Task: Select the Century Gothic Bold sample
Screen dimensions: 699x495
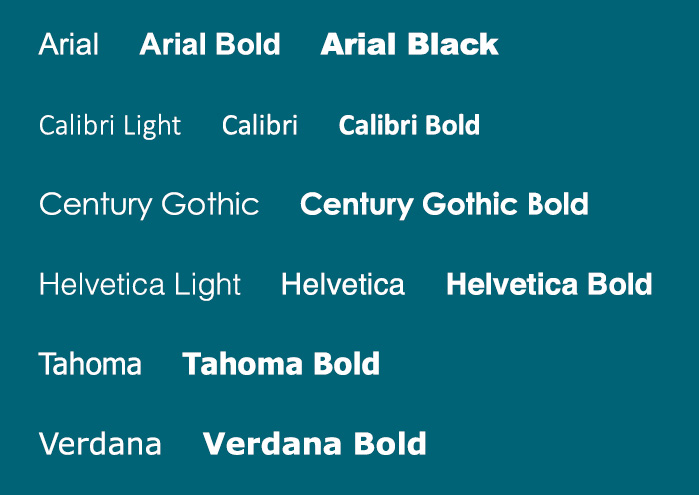Action: (444, 205)
